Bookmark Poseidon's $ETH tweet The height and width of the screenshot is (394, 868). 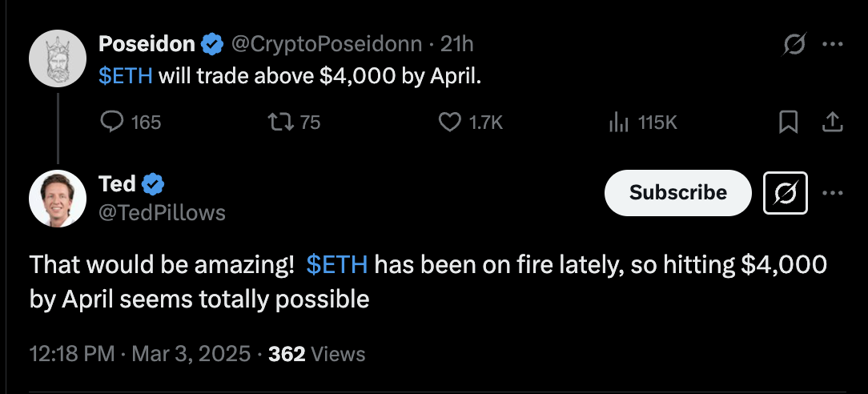788,122
